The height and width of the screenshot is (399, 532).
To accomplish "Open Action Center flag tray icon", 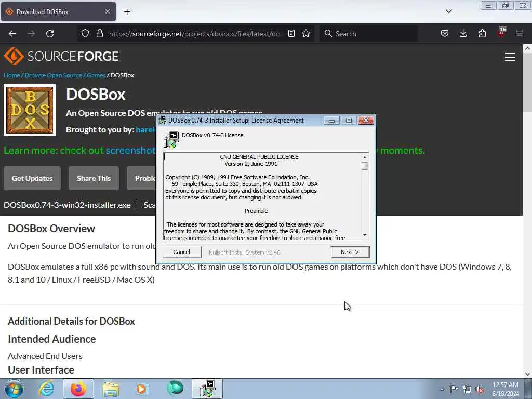I will pyautogui.click(x=454, y=389).
